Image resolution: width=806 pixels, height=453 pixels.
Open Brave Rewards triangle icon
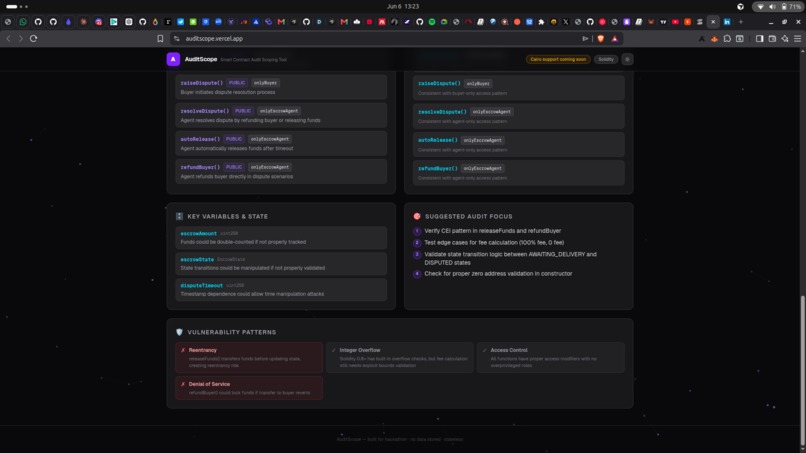615,39
